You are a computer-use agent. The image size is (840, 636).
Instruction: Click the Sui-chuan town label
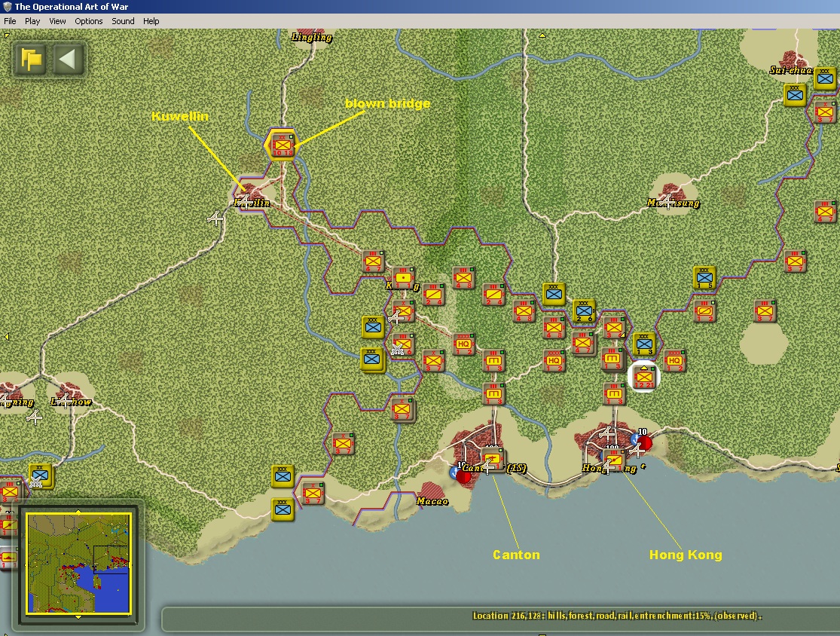click(791, 69)
